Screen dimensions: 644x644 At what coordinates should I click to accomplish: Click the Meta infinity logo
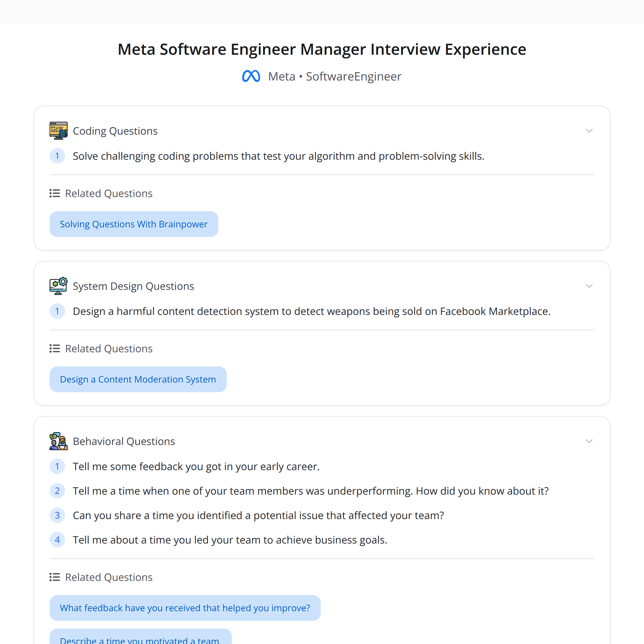tap(251, 76)
